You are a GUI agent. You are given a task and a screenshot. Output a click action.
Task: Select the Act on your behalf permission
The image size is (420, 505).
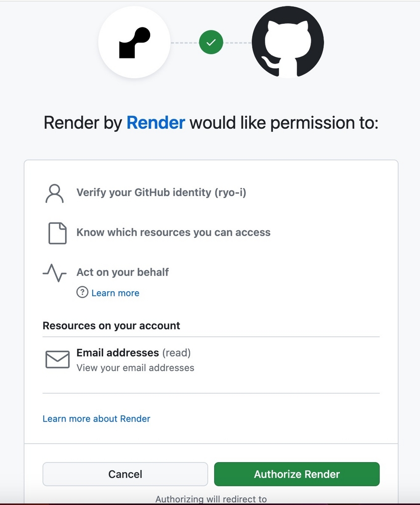pos(122,272)
